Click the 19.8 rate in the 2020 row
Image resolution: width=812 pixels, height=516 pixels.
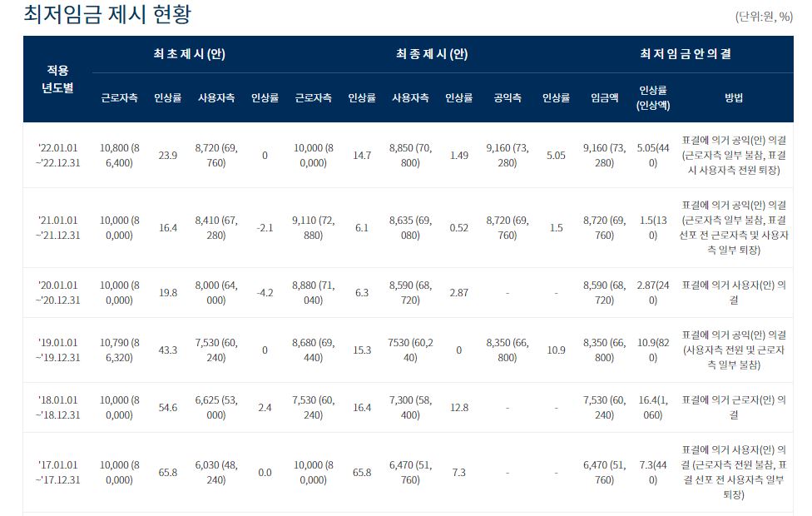point(168,293)
